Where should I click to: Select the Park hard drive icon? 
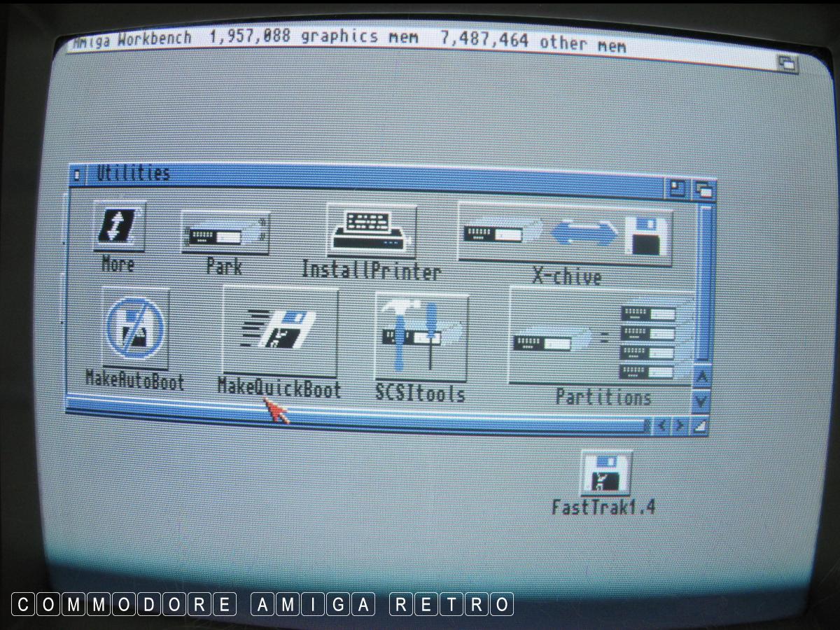225,233
